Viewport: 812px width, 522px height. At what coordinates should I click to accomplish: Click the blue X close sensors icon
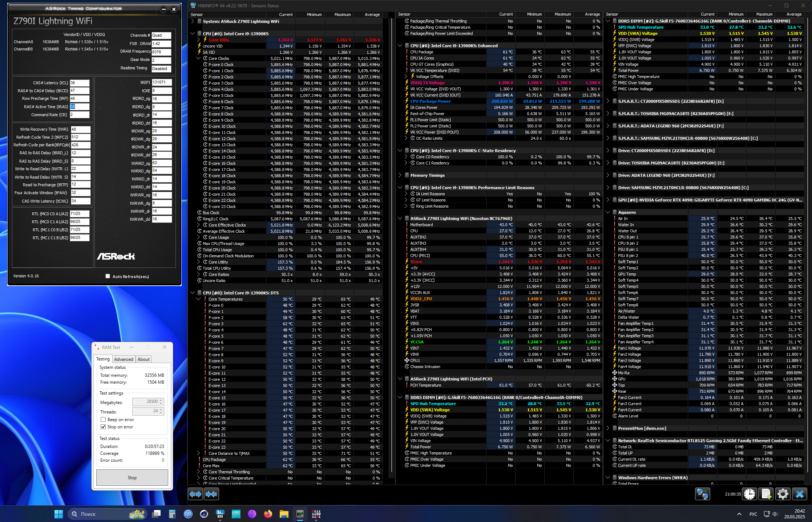coord(799,494)
